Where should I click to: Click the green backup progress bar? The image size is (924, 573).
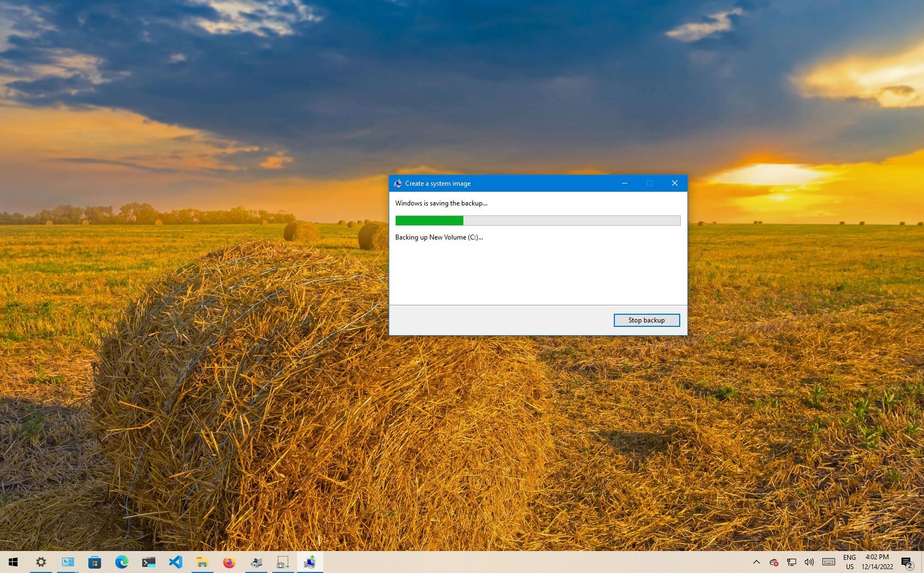pyautogui.click(x=429, y=220)
